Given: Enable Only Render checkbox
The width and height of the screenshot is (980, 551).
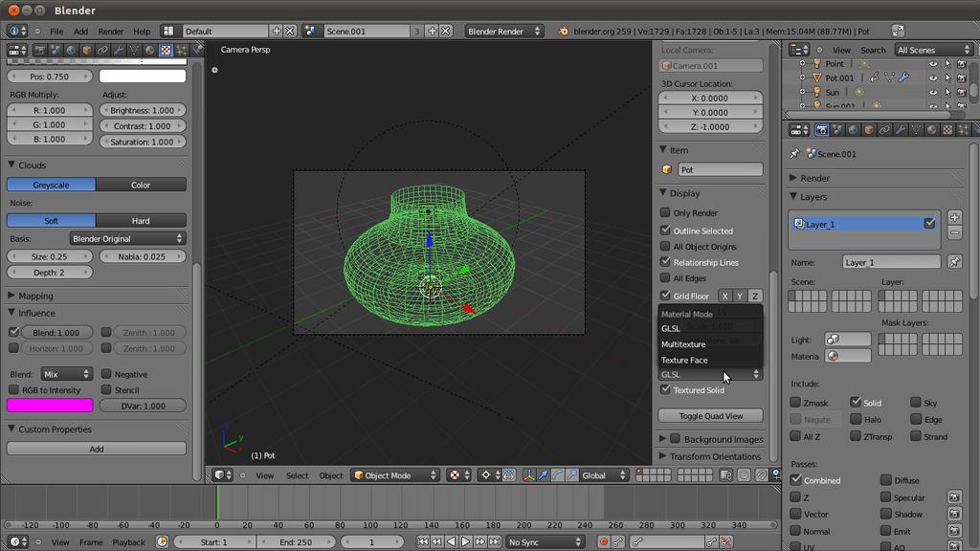Looking at the screenshot, I should pyautogui.click(x=665, y=212).
